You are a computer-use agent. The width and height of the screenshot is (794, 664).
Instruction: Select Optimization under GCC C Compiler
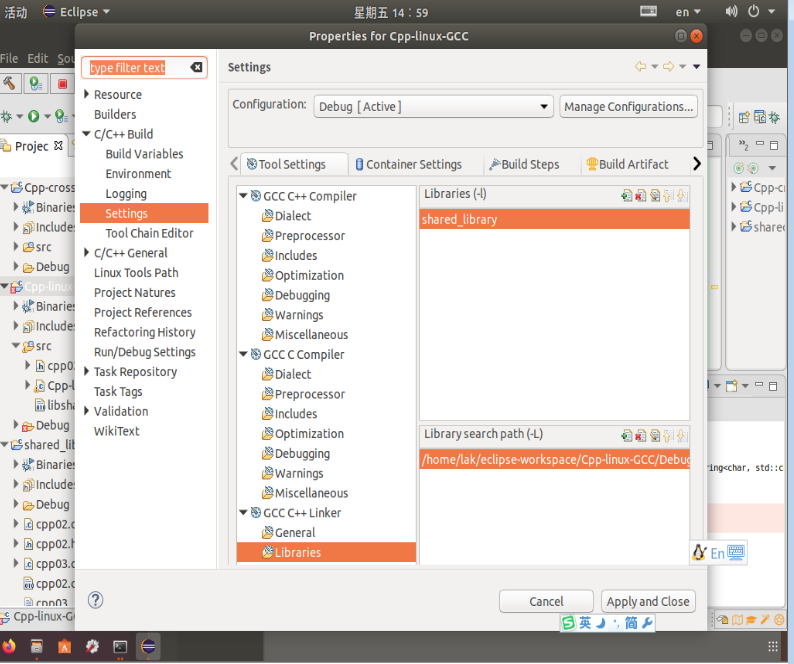point(309,434)
